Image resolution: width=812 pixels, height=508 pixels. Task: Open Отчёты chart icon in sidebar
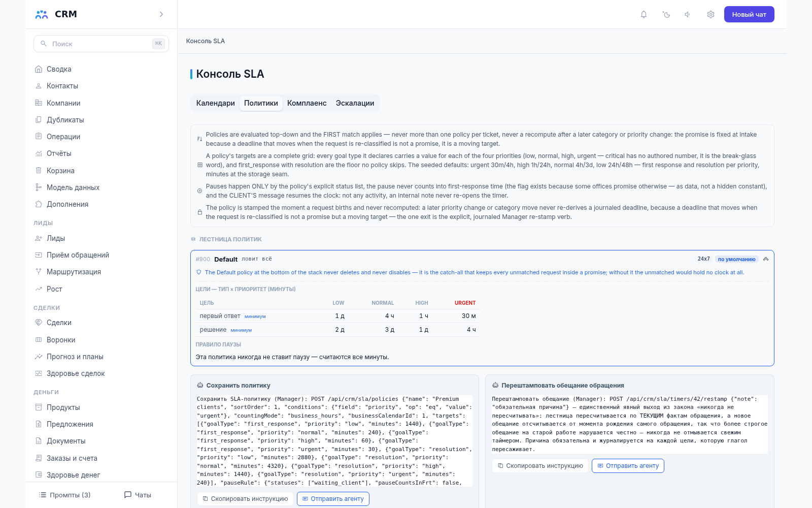coord(39,153)
